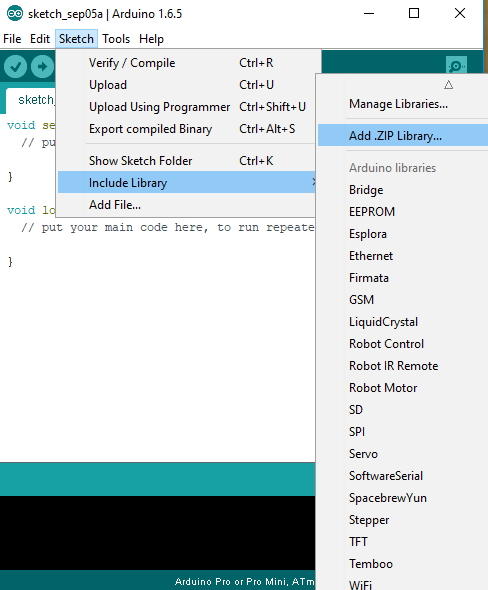Open the Tools menu
This screenshot has width=488, height=590.
[x=116, y=39]
